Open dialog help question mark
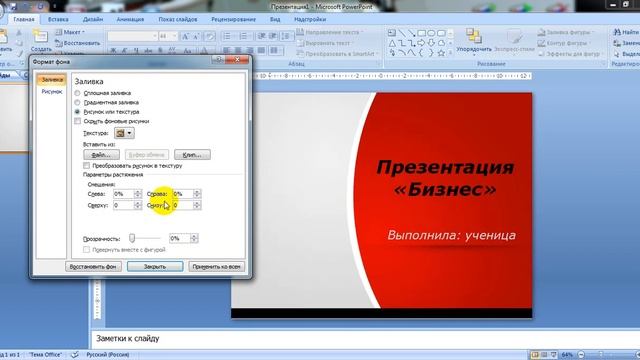The width and height of the screenshot is (640, 360). (219, 60)
